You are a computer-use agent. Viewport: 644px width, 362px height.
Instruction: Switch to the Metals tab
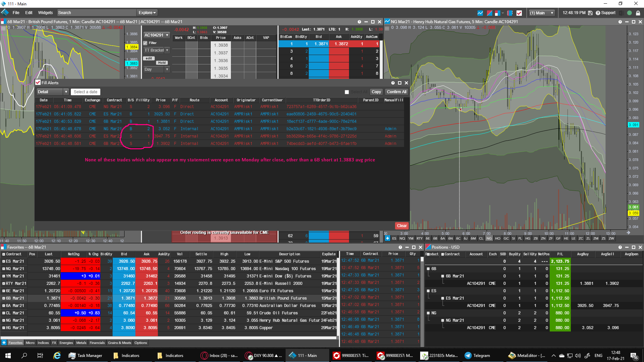(x=81, y=343)
